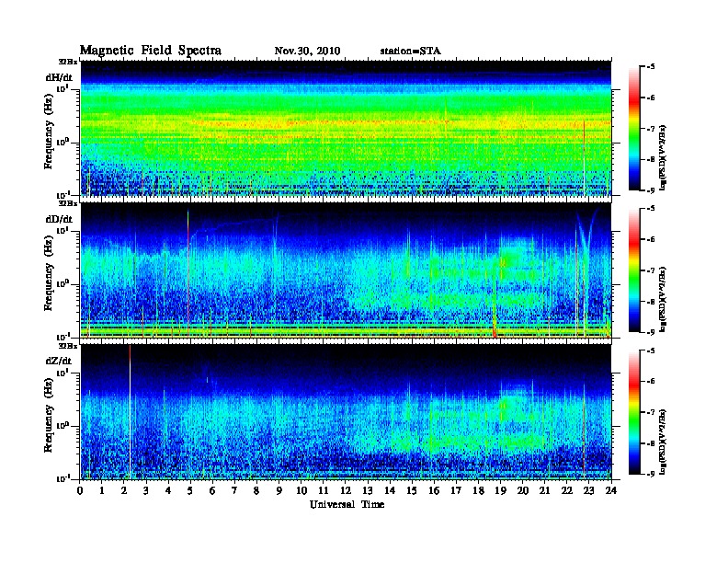Click hour tick label '11' on time axis
Screen dimensions: 728x563
click(324, 490)
